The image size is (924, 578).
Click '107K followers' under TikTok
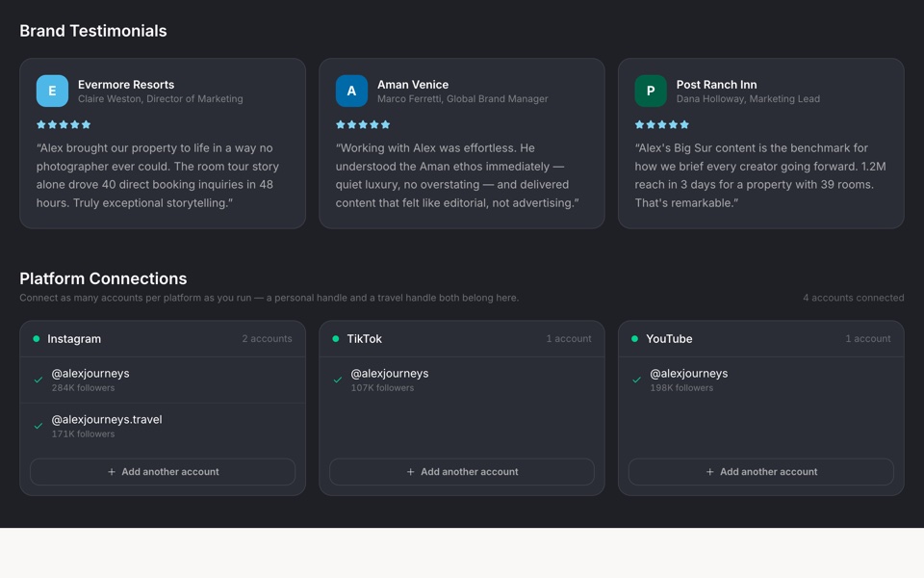(x=382, y=388)
